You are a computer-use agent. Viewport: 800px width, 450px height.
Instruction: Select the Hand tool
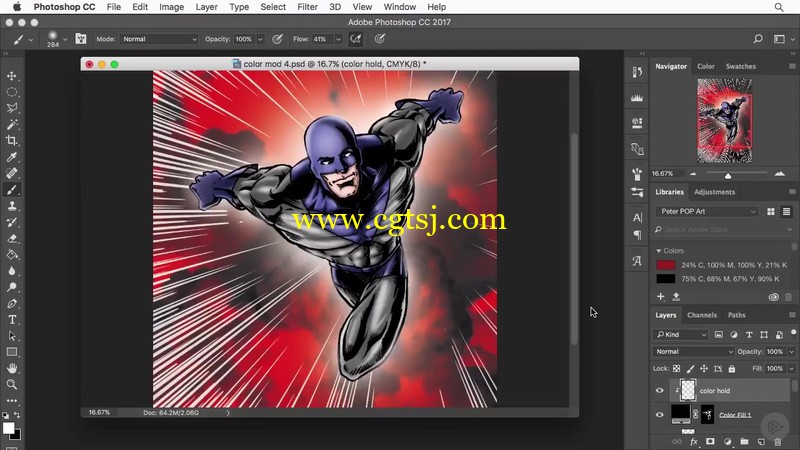(12, 368)
